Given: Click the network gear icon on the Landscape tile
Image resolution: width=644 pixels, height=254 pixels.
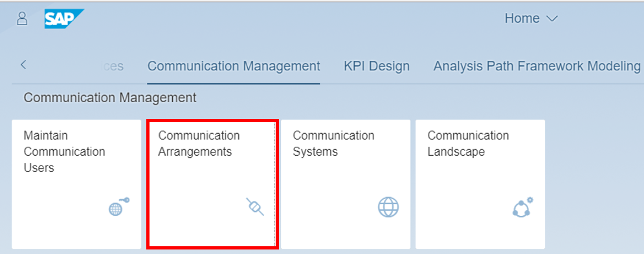Looking at the screenshot, I should [x=522, y=207].
